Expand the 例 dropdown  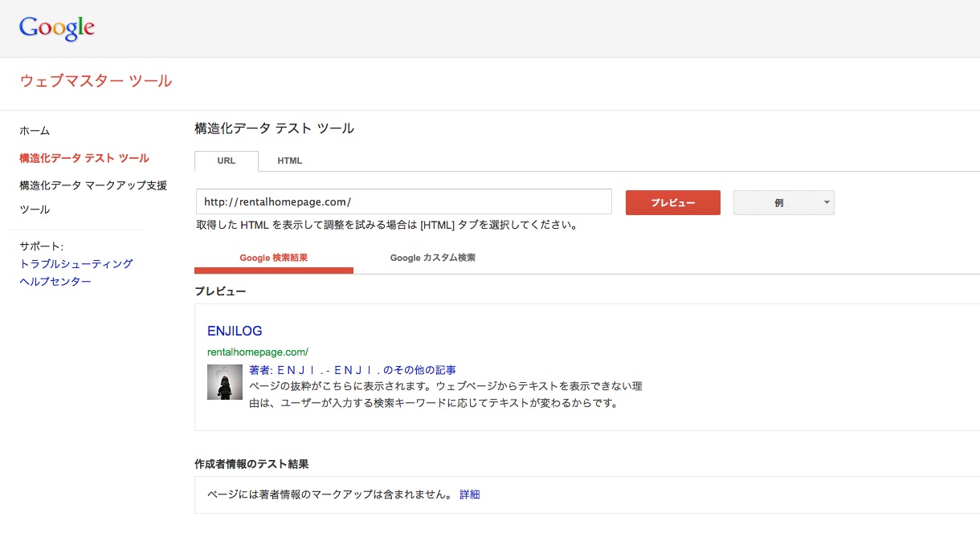pos(784,203)
